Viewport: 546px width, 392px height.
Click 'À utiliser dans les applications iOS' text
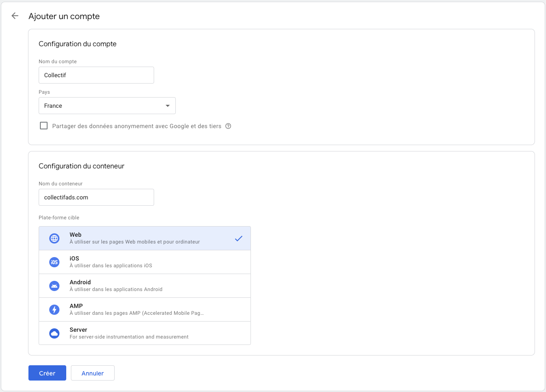click(111, 266)
